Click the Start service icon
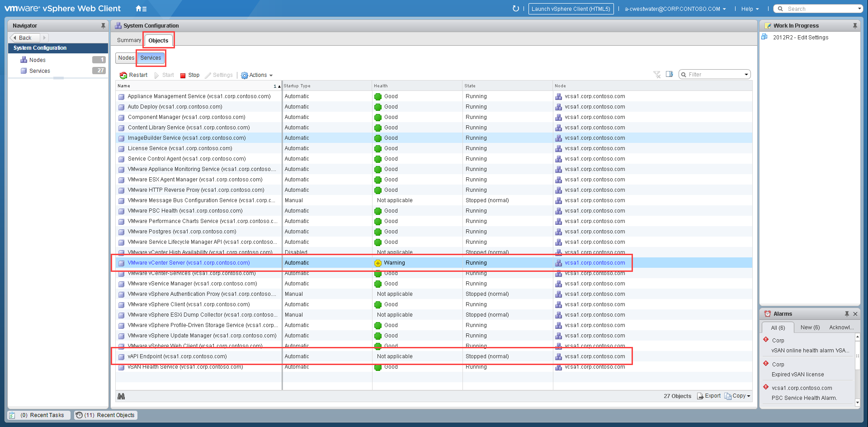868x427 pixels. (x=157, y=75)
